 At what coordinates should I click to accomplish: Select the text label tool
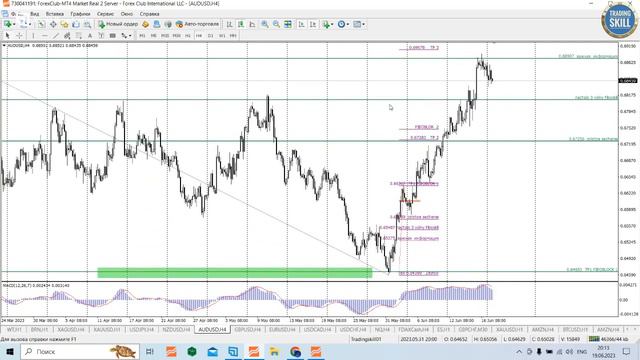(x=101, y=36)
